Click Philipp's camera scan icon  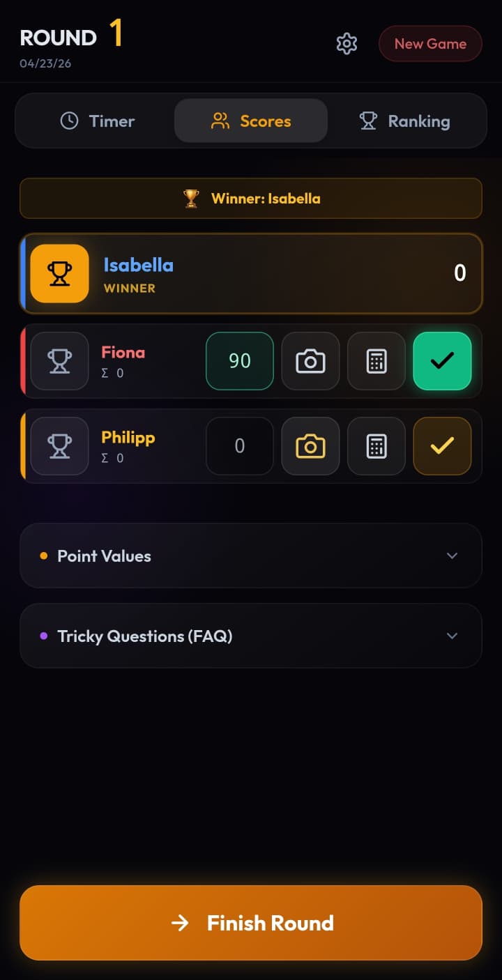pos(310,446)
